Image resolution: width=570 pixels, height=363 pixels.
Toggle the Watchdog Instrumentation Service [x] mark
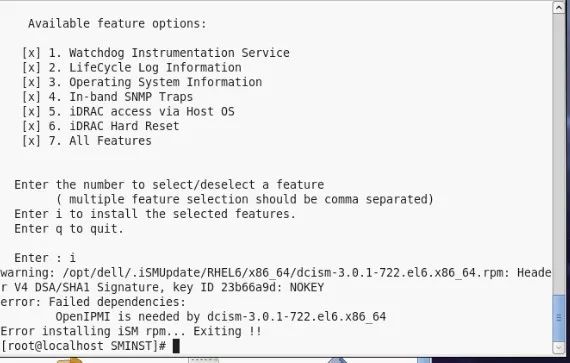(x=31, y=53)
